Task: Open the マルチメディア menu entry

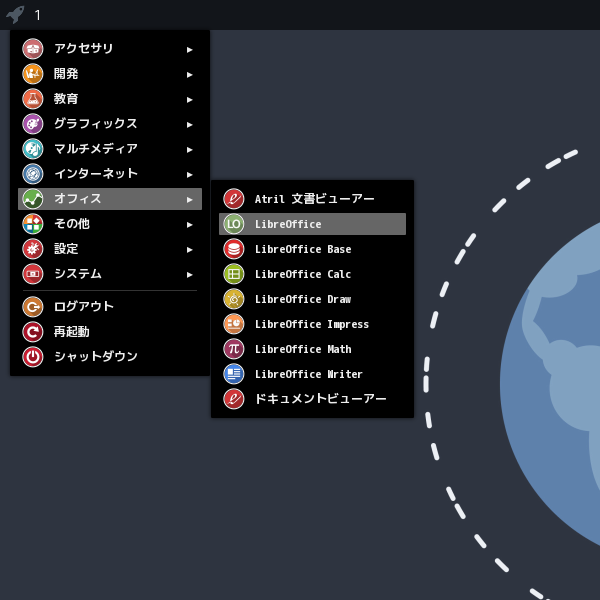Action: (x=110, y=149)
